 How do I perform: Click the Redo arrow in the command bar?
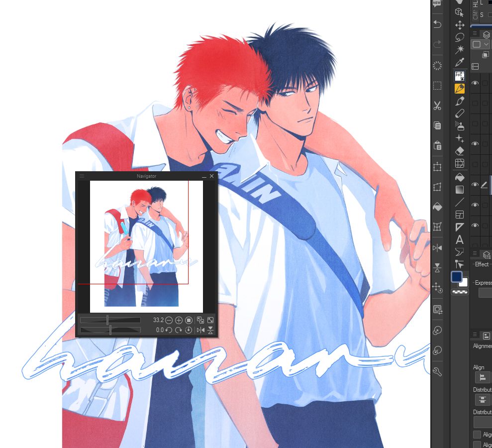click(437, 44)
